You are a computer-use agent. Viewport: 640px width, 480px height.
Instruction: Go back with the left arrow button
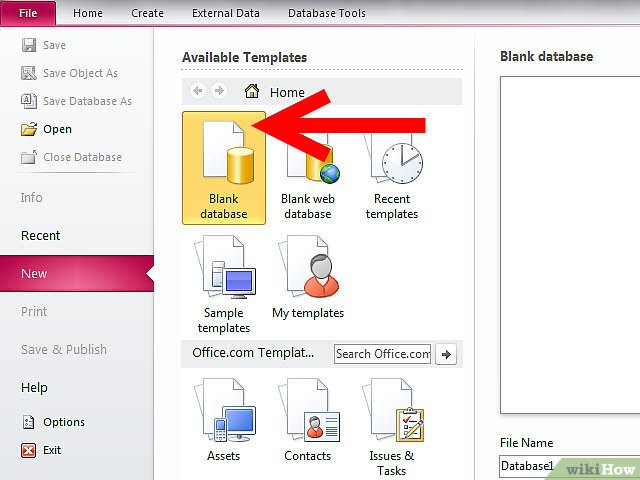pyautogui.click(x=198, y=91)
